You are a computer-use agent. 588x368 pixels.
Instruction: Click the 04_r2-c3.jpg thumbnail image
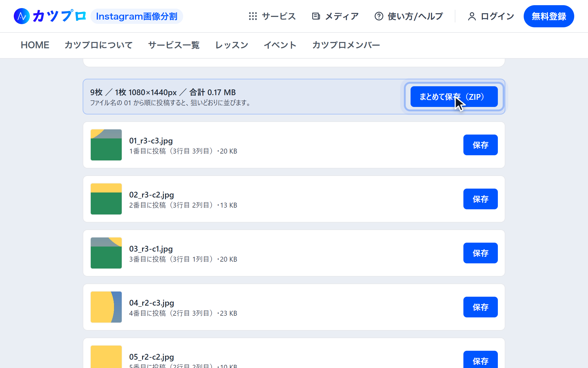click(x=106, y=307)
